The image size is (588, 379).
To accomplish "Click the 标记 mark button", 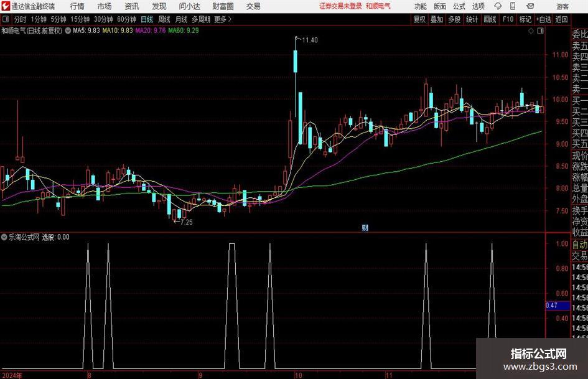I will (525, 19).
